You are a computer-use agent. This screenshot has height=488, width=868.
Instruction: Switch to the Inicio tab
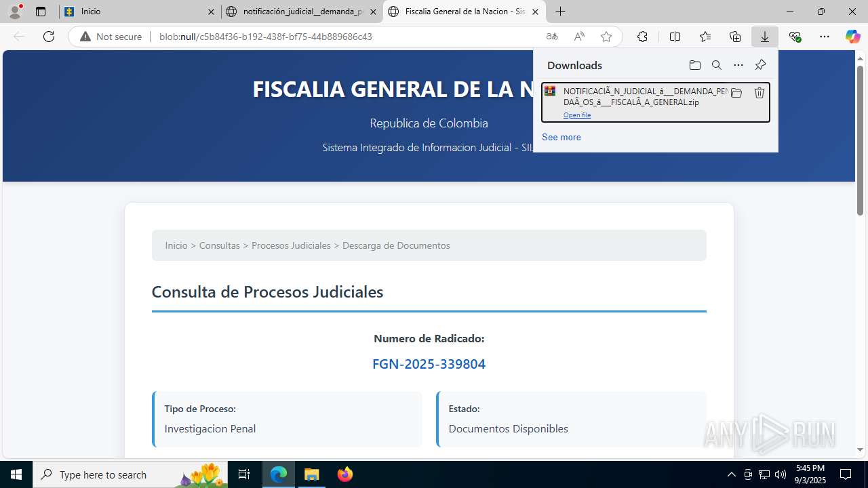click(x=139, y=12)
